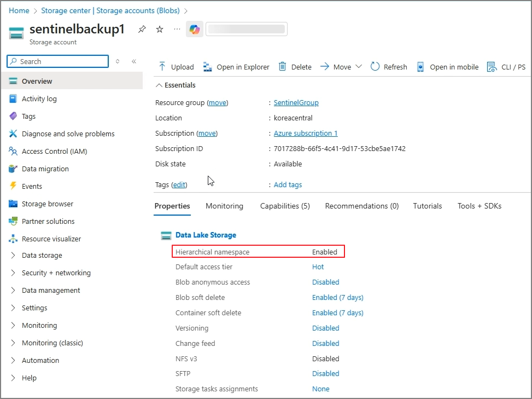Click the Data migration icon
The height and width of the screenshot is (399, 532).
coord(13,169)
